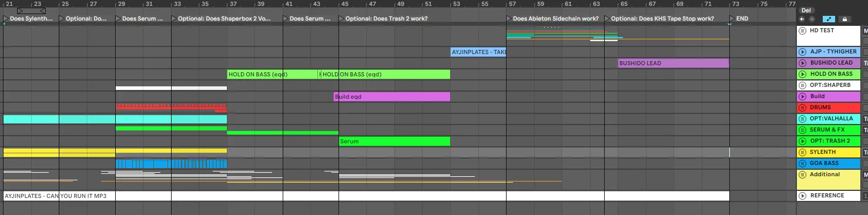Jump to previous locator arrow
This screenshot has width=868, height=215.
(802, 19)
